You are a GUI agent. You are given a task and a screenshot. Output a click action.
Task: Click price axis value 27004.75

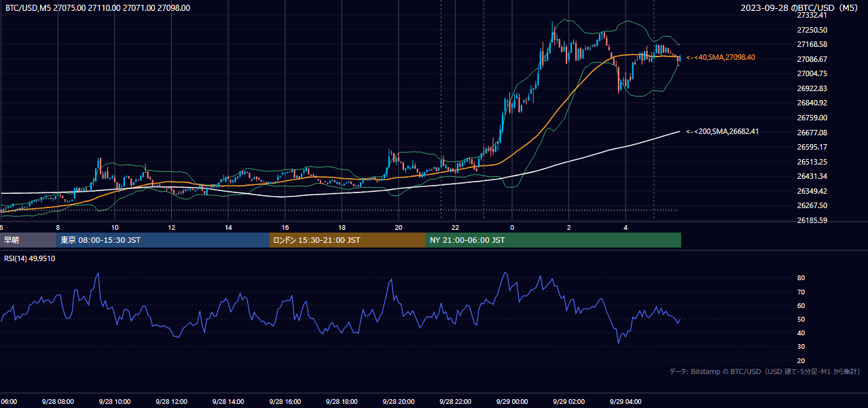[x=812, y=73]
